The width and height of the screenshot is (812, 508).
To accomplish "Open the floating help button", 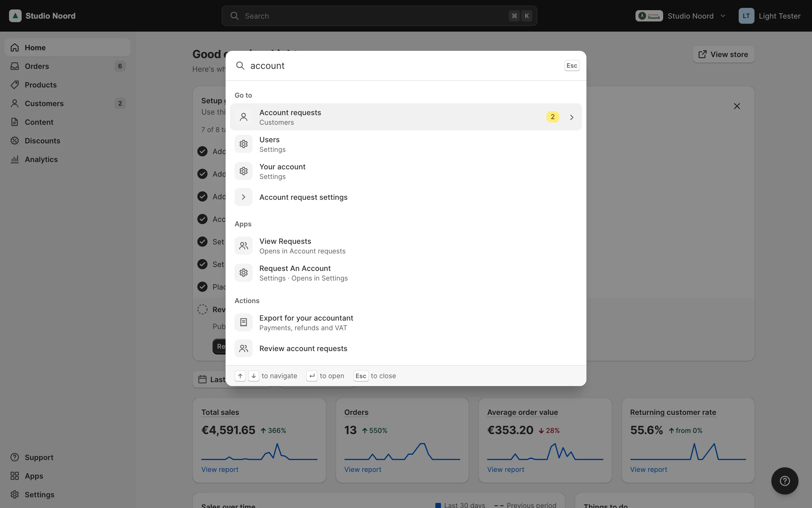I will 784,481.
